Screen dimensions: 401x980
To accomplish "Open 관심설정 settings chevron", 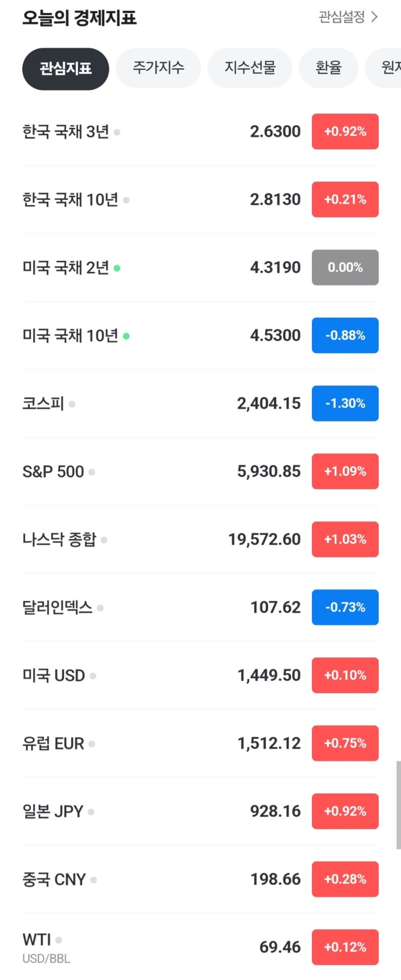I will click(375, 17).
